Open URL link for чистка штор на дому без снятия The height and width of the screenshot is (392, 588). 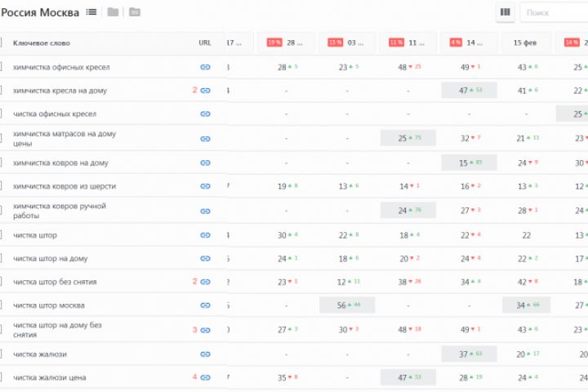click(x=205, y=330)
